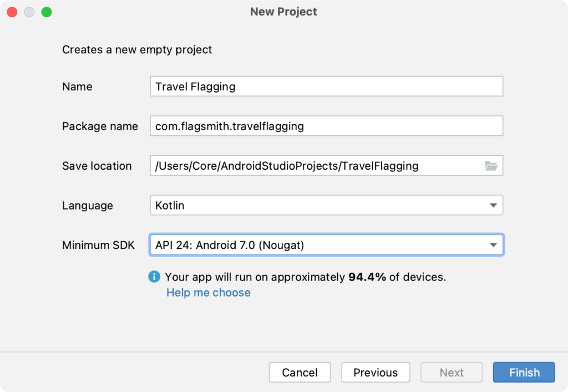The width and height of the screenshot is (568, 392).
Task: Click into the Package name field
Action: [326, 126]
